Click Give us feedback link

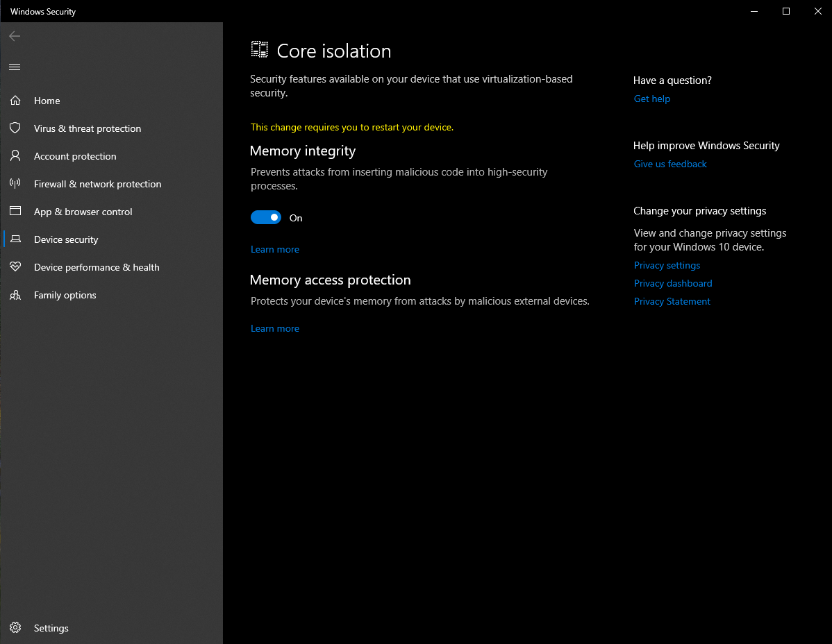click(670, 164)
